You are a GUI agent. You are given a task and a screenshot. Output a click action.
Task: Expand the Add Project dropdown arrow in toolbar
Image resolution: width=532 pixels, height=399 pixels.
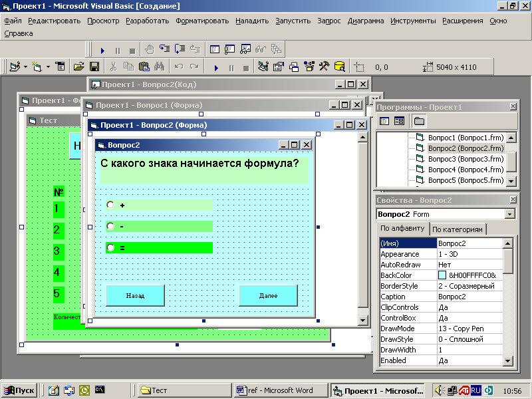[x=25, y=66]
